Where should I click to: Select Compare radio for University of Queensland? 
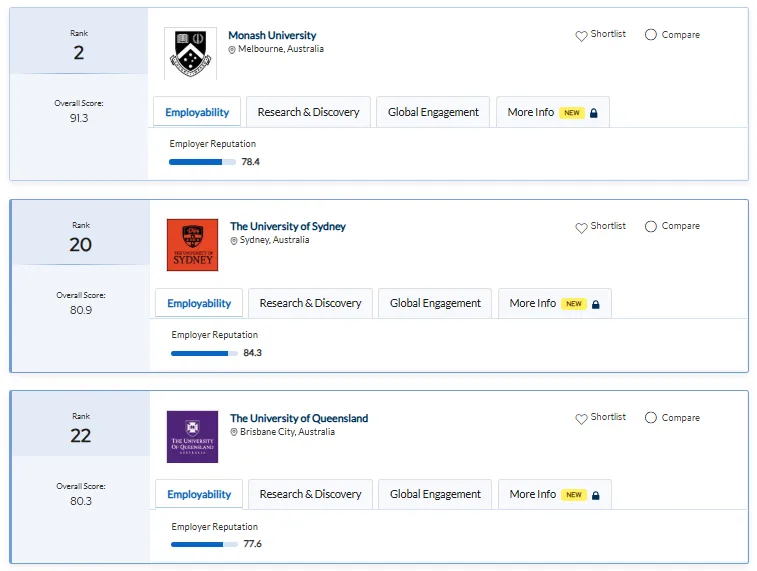(651, 418)
